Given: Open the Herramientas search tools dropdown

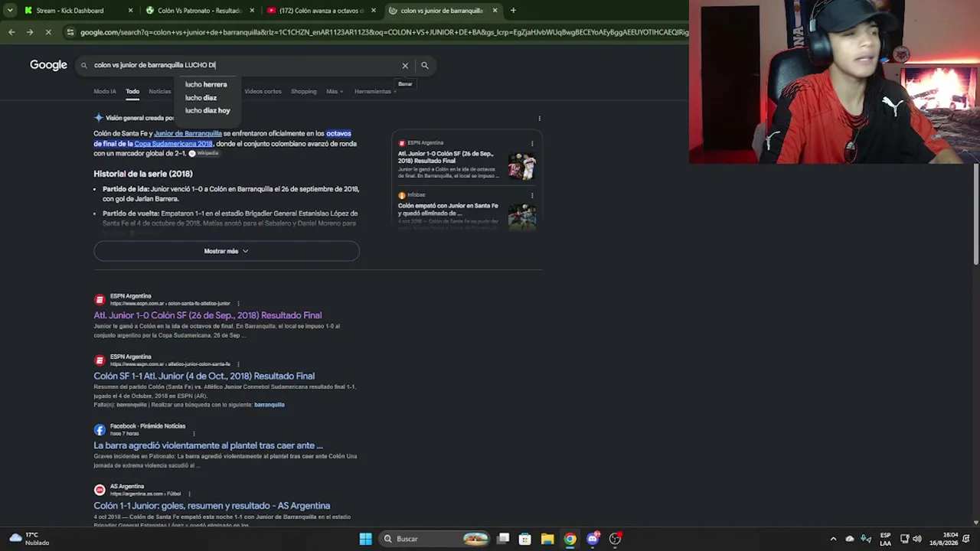Looking at the screenshot, I should (375, 92).
